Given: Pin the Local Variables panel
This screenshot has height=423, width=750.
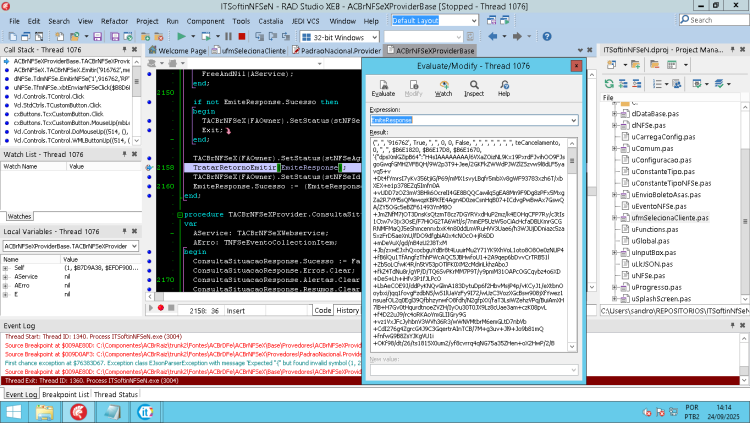Looking at the screenshot, I should 124,231.
